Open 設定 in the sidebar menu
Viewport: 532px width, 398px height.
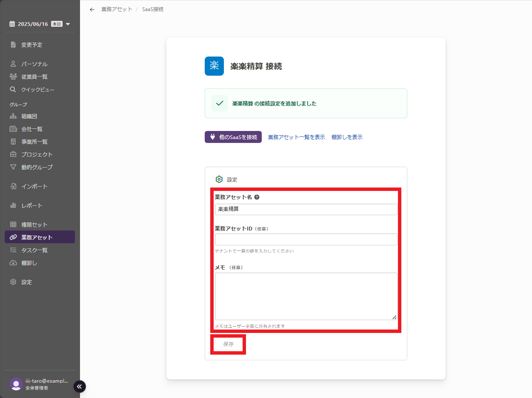(26, 282)
